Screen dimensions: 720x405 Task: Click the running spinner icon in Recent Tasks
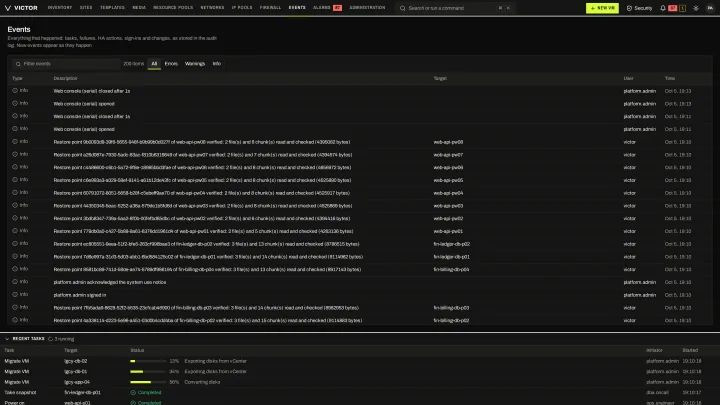[51, 339]
